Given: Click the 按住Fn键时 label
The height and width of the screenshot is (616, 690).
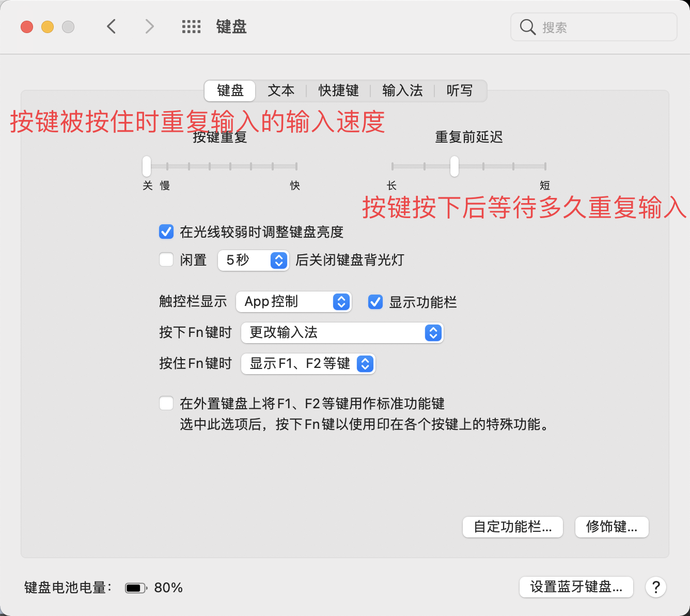Looking at the screenshot, I should click(x=196, y=364).
